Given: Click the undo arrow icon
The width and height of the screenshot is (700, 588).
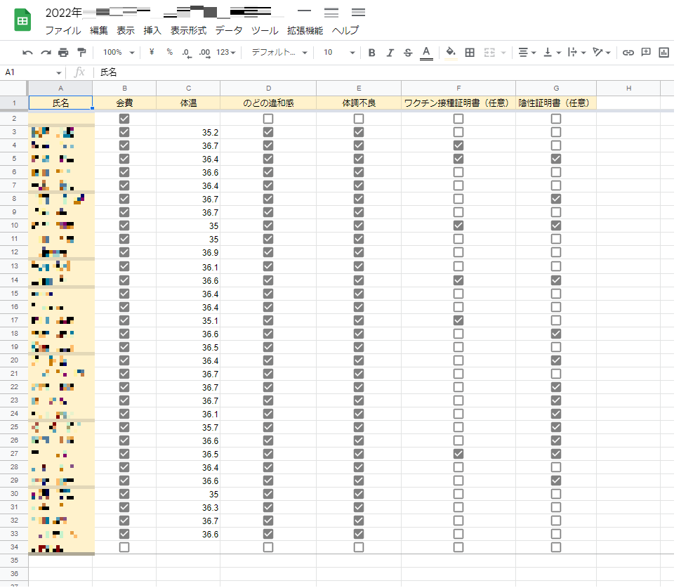Looking at the screenshot, I should click(x=27, y=53).
